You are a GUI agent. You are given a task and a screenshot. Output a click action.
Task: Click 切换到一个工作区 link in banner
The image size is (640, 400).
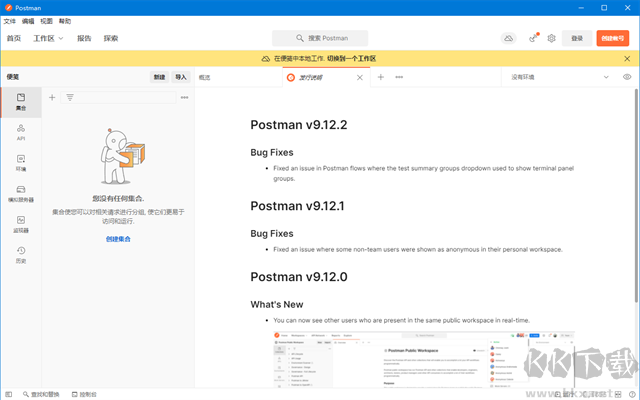click(x=351, y=59)
